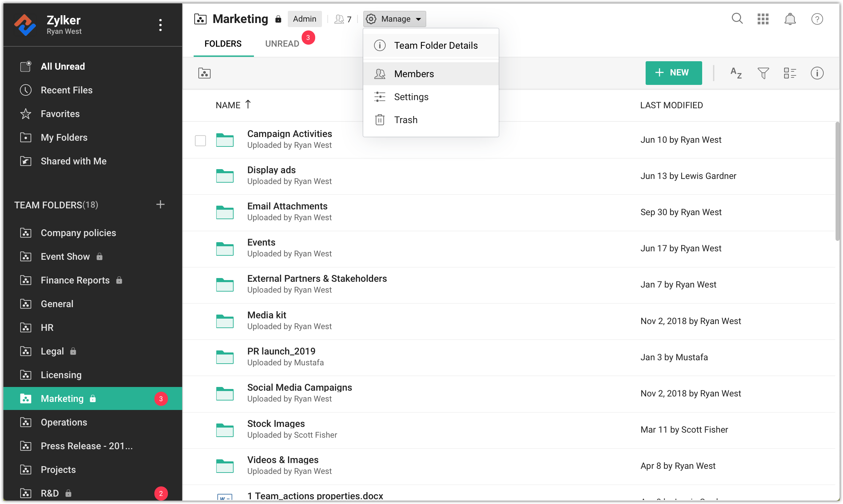Image resolution: width=843 pixels, height=504 pixels.
Task: Show folder info panel icon
Action: pos(817,73)
